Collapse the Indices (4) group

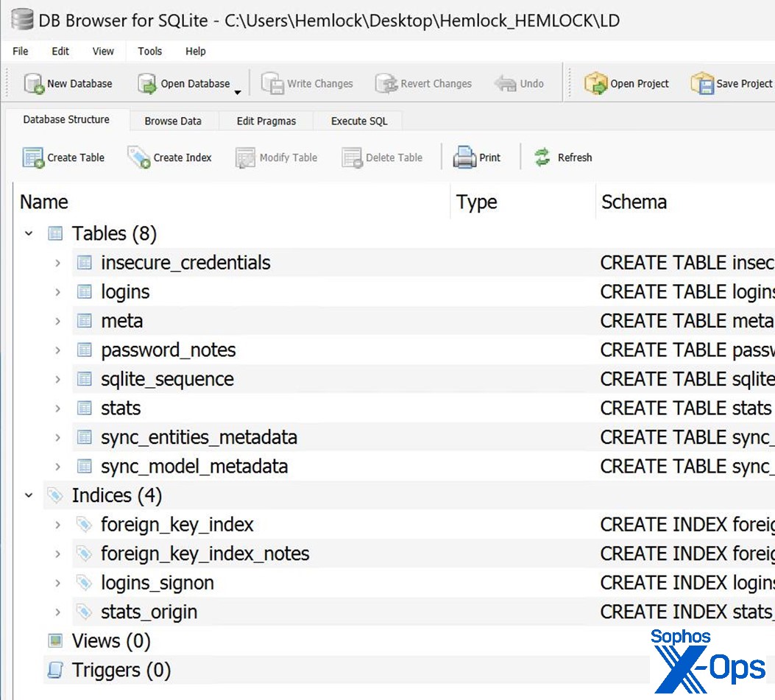(29, 495)
